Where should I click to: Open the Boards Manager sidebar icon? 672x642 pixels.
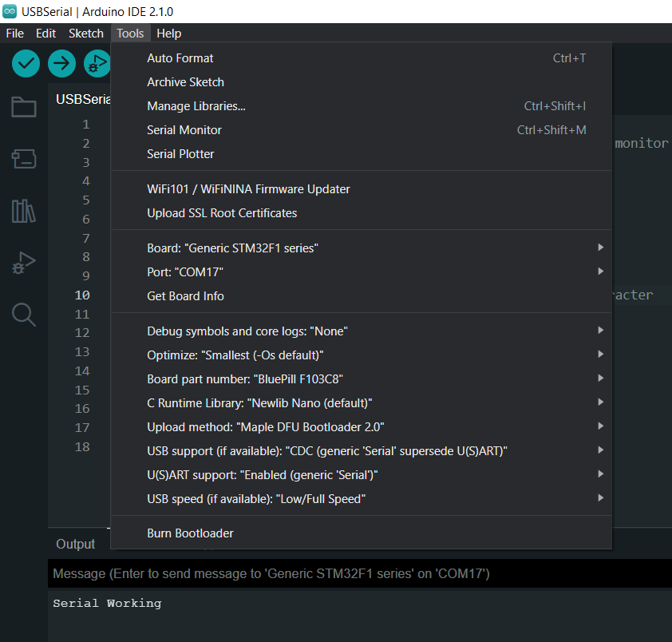coord(24,159)
